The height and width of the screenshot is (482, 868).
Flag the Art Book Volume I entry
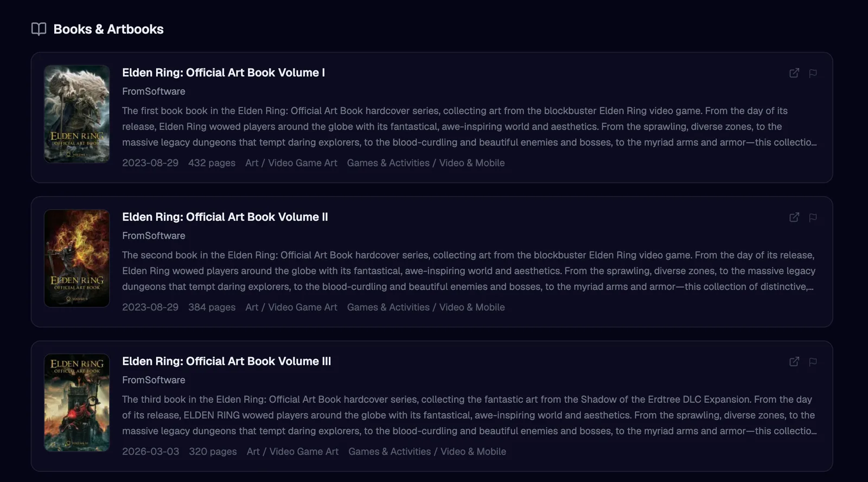(x=813, y=73)
